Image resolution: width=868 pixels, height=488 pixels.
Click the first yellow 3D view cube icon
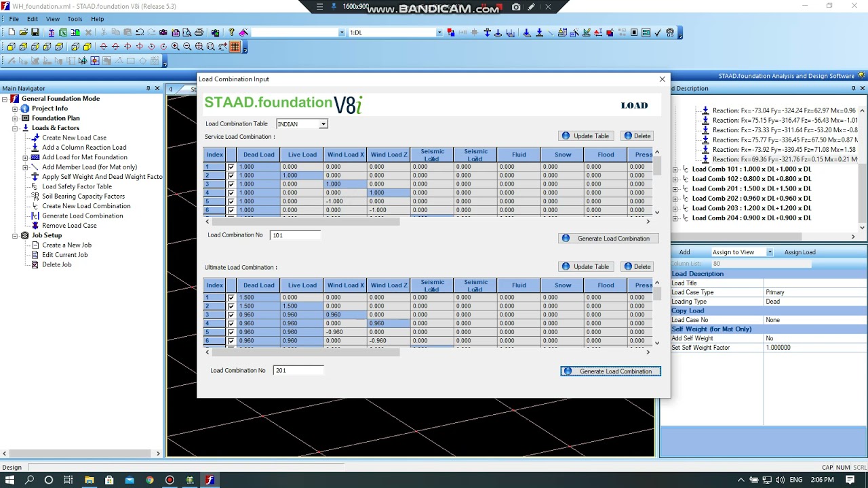pos(12,47)
